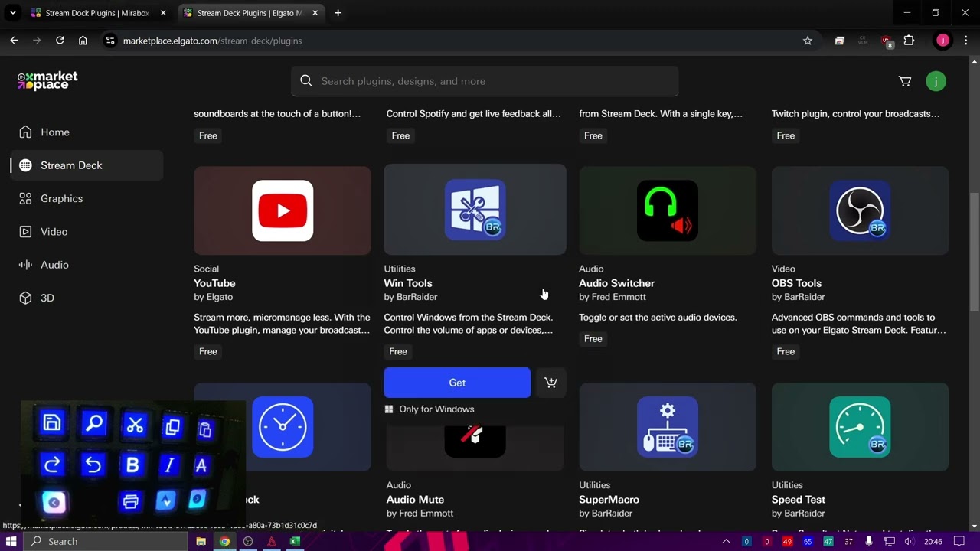Open Chrome three-dot menu

click(x=965, y=41)
